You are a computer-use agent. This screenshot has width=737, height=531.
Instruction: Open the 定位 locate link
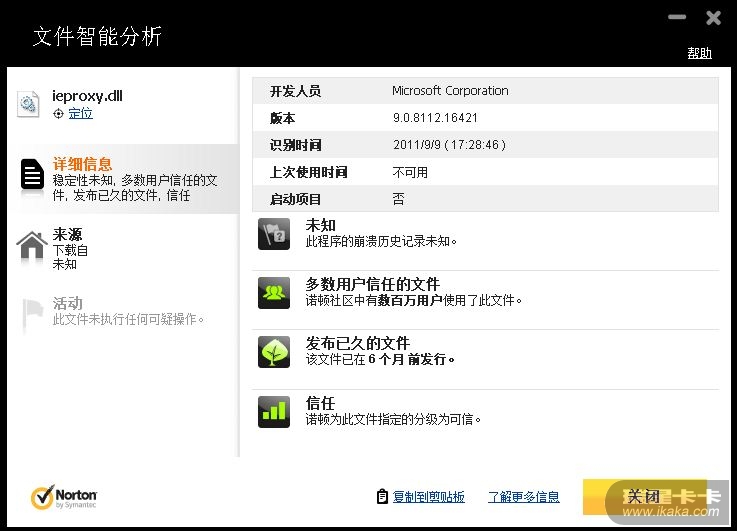80,113
